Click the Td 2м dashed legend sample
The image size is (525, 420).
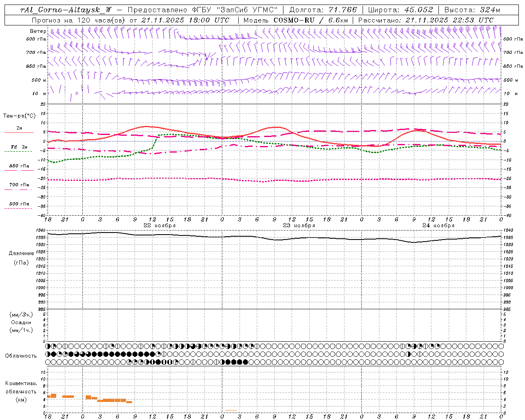pos(19,151)
